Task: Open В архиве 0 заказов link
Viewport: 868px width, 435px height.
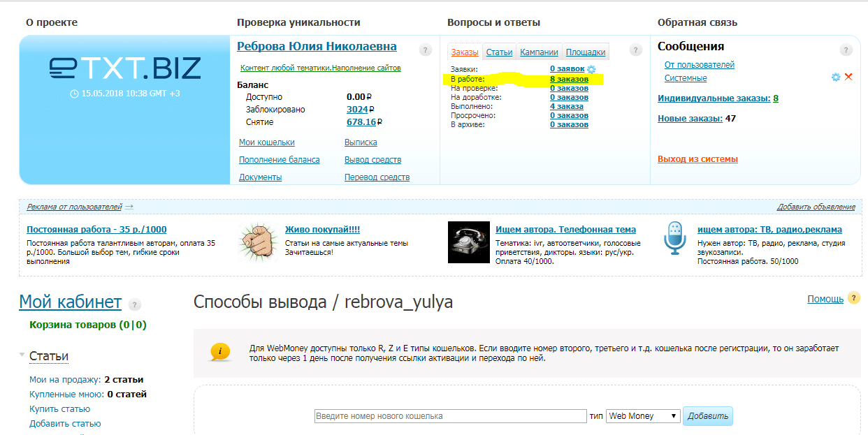Action: point(569,124)
